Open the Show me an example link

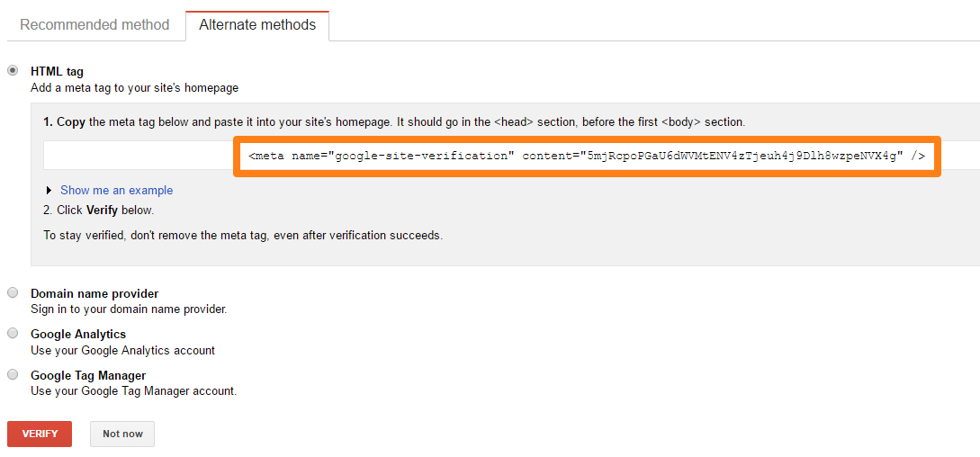point(116,191)
